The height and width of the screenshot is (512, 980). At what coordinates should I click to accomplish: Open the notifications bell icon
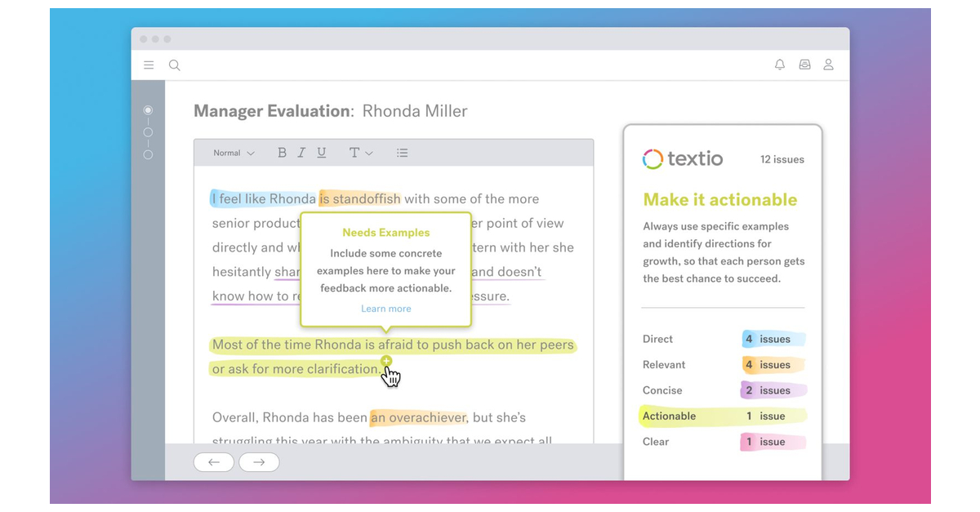pyautogui.click(x=780, y=65)
